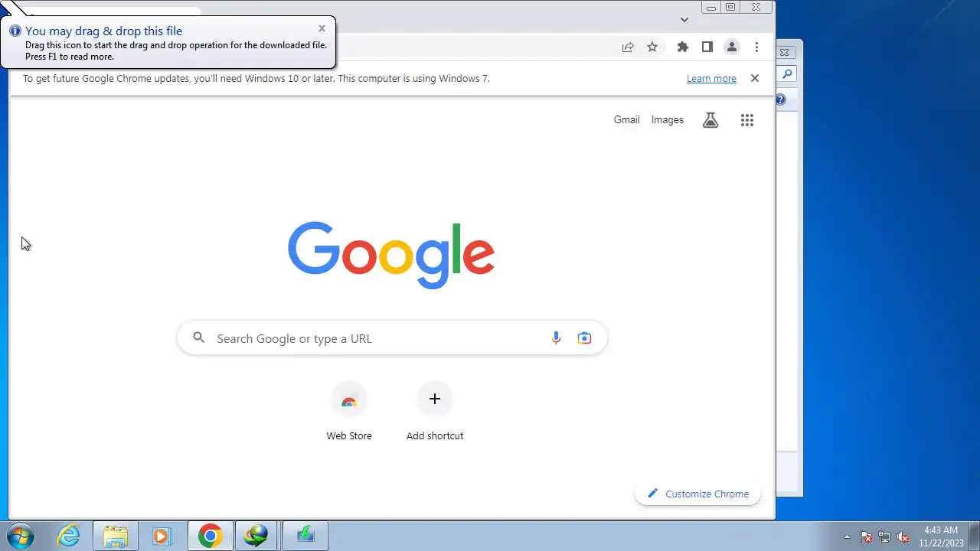Click the Google logo
Viewport: 980px width, 551px height.
[391, 255]
